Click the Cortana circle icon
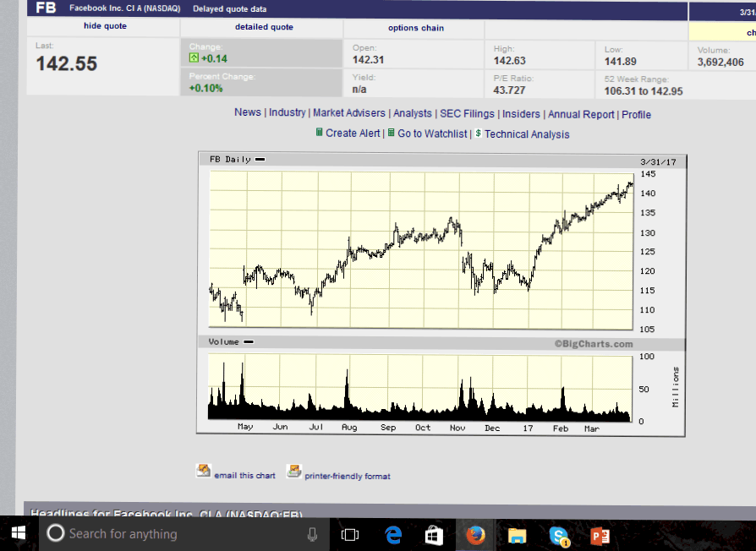 pyautogui.click(x=55, y=533)
